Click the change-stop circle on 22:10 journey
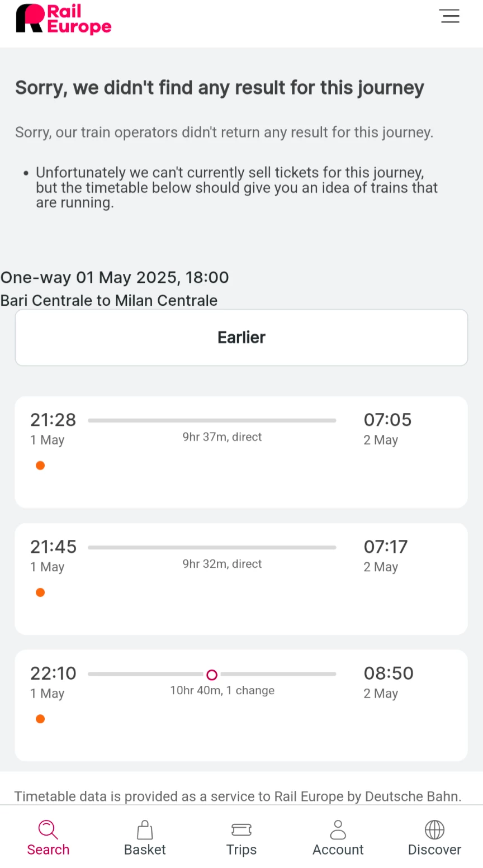The width and height of the screenshot is (483, 868). 212,675
